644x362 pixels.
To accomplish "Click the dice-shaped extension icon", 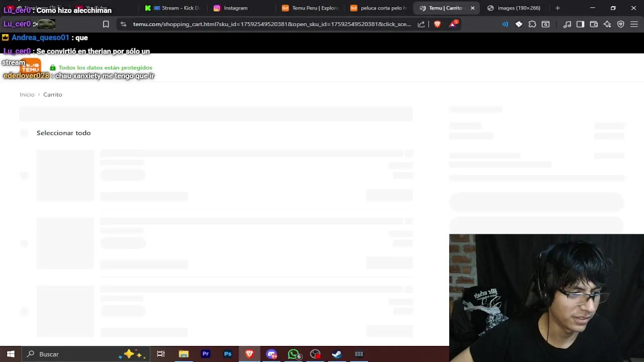I will pos(519,24).
